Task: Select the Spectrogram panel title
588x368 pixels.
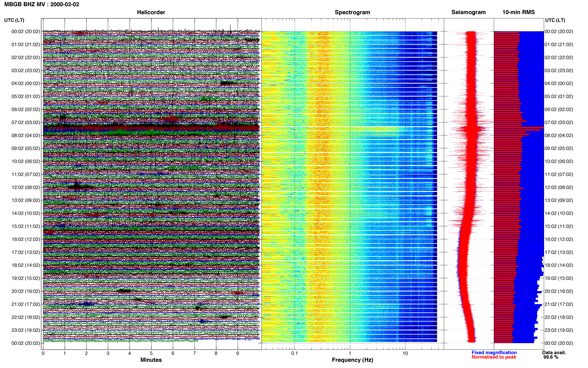Action: coord(352,12)
